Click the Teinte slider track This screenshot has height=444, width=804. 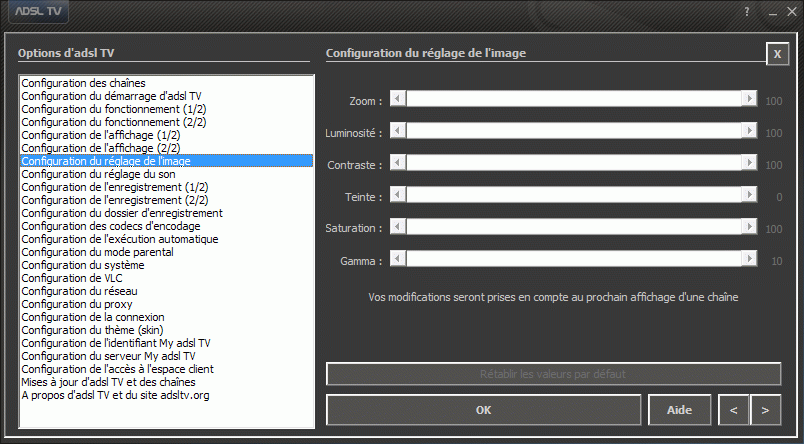coord(574,194)
